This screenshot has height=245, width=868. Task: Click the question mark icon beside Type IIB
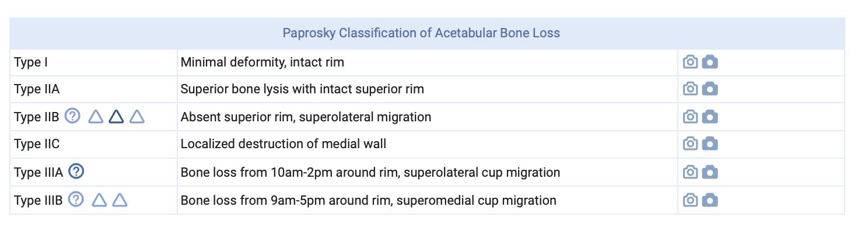pyautogui.click(x=72, y=116)
